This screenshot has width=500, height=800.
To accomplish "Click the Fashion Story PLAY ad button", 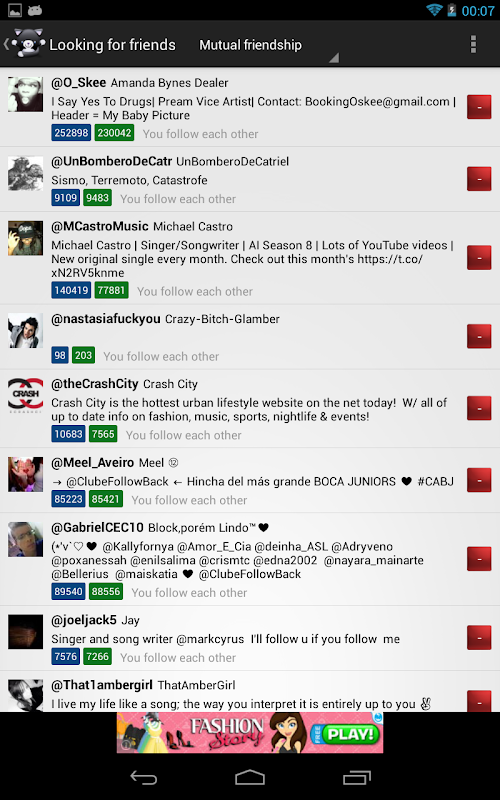I will (x=345, y=734).
